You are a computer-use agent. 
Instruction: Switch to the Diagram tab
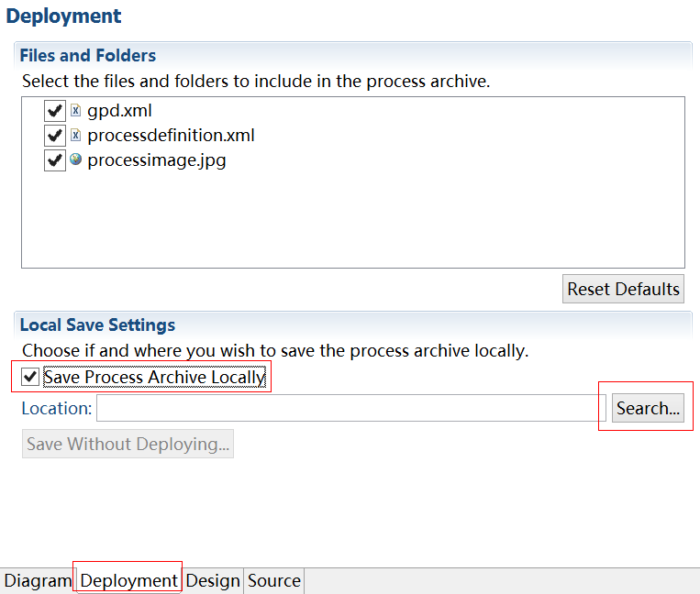pos(38,580)
